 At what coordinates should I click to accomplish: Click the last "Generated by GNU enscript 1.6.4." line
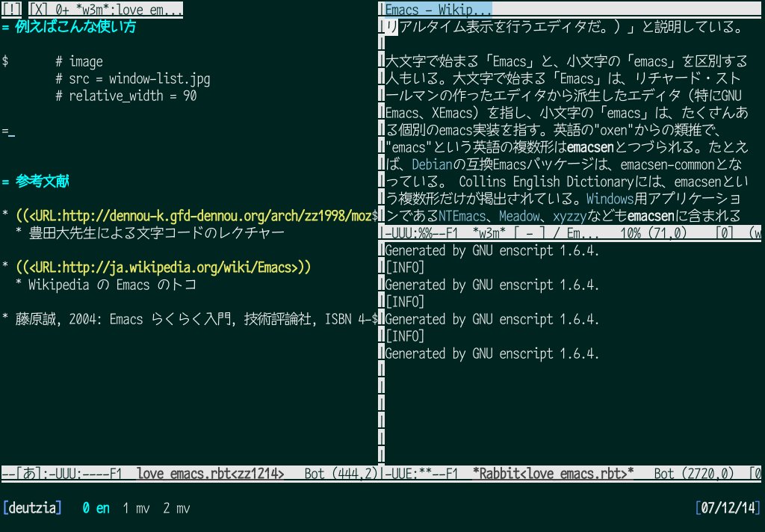492,353
